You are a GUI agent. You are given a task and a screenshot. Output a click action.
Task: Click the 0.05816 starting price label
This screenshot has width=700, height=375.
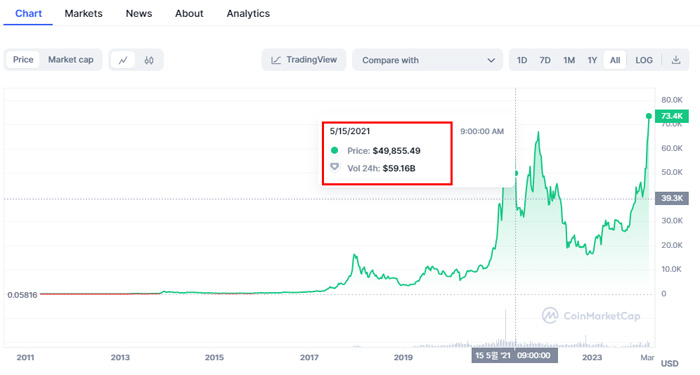(22, 295)
